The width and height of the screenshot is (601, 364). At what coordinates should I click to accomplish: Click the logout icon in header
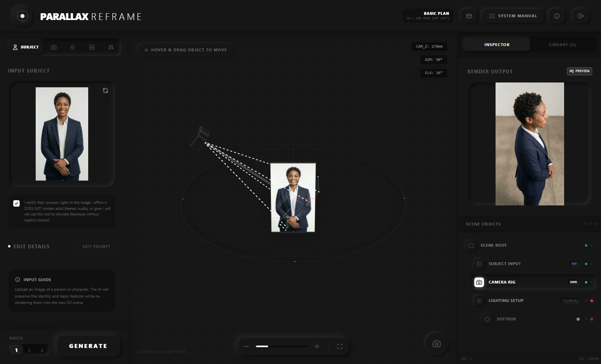(x=581, y=16)
